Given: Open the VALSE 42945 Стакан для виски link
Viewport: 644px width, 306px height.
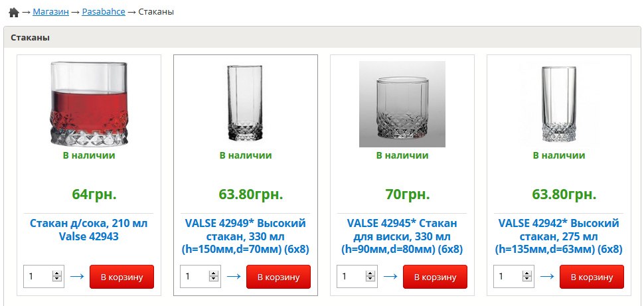Looking at the screenshot, I should tap(402, 236).
